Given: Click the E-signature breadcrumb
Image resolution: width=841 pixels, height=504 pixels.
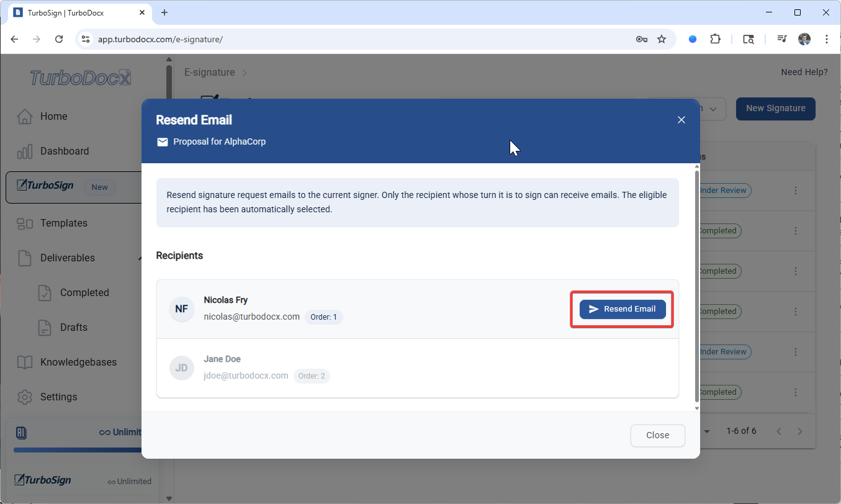Looking at the screenshot, I should [x=210, y=72].
